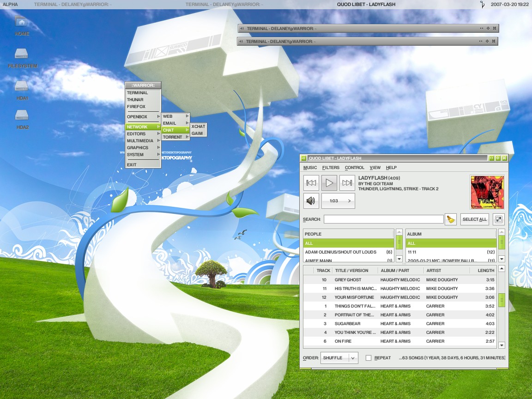Select Adam Olenius/Shout Out Louds in People
The height and width of the screenshot is (399, 532).
coord(349,252)
